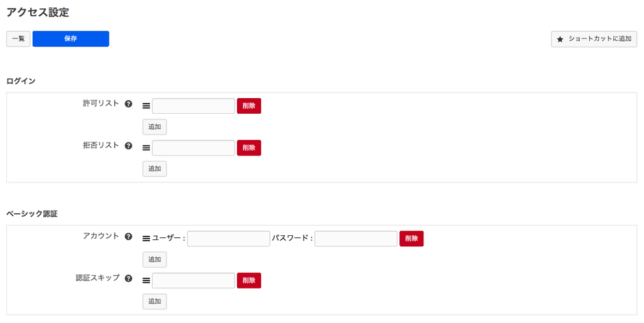Delete the アカウント entry
This screenshot has height=323, width=644.
point(411,239)
